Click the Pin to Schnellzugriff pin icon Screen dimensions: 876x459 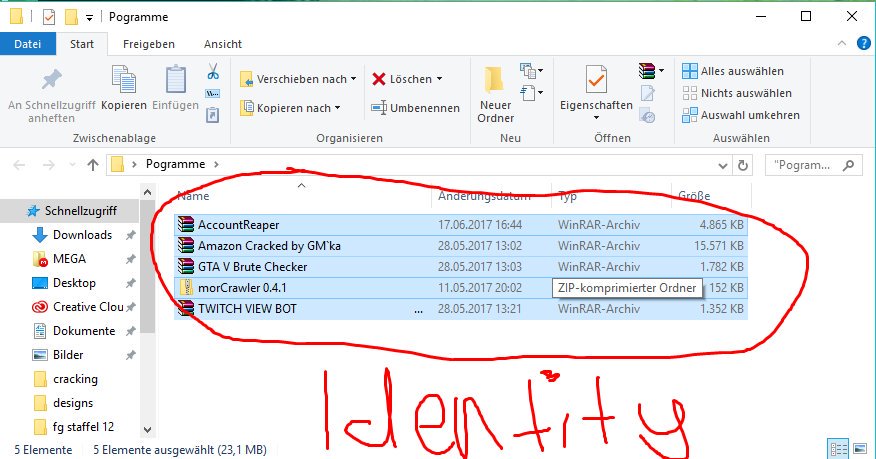51,80
